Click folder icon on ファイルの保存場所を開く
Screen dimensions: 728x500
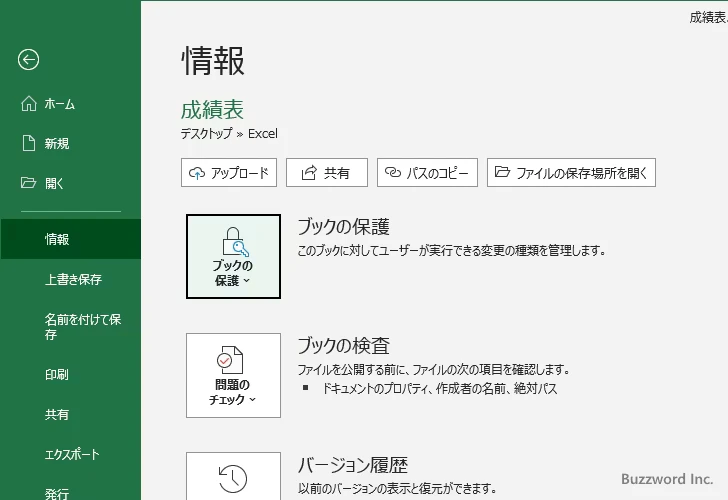pyautogui.click(x=502, y=172)
